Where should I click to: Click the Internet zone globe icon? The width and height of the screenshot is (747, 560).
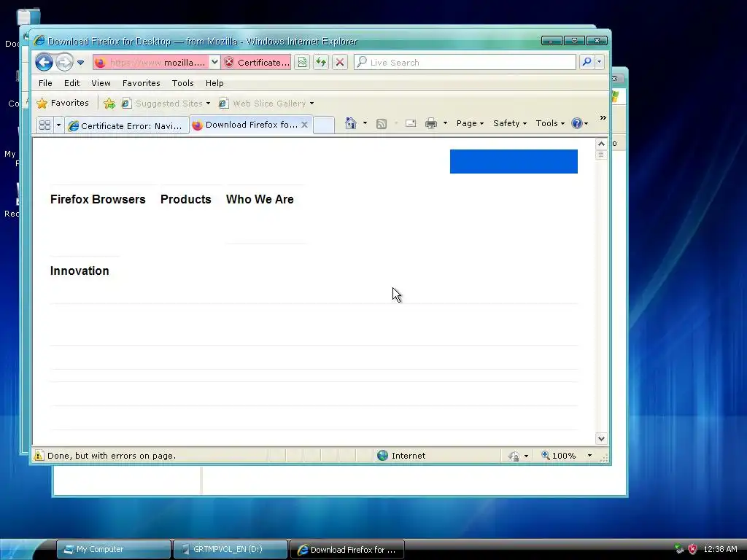382,456
